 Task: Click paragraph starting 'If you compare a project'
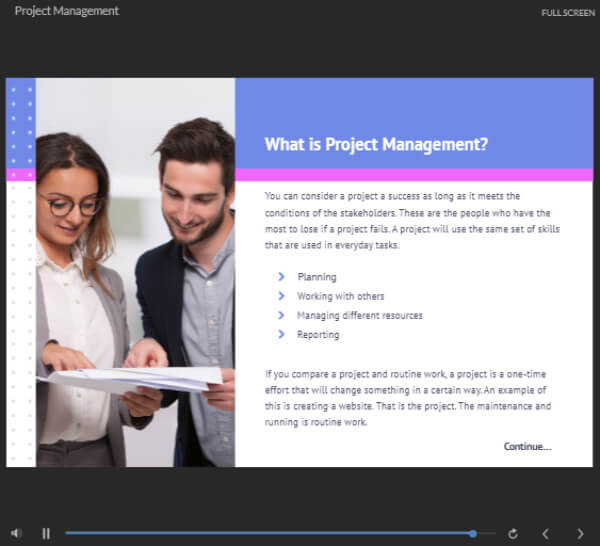(x=408, y=398)
